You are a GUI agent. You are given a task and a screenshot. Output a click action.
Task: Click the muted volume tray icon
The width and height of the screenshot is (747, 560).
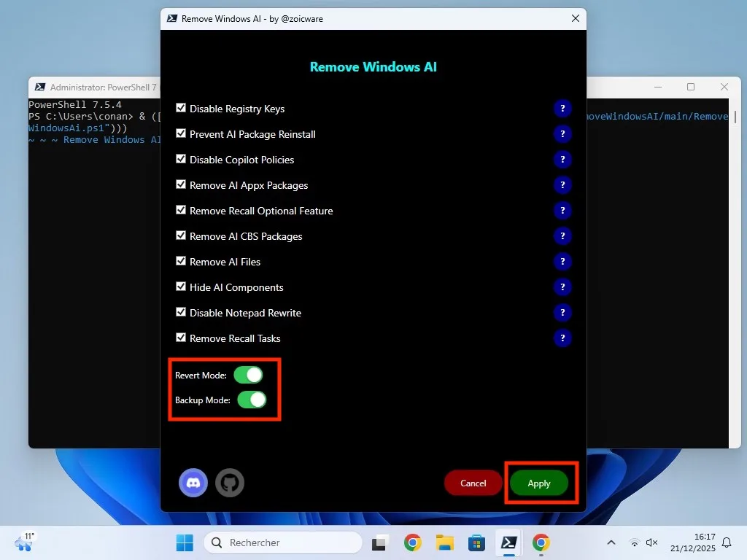coord(651,542)
